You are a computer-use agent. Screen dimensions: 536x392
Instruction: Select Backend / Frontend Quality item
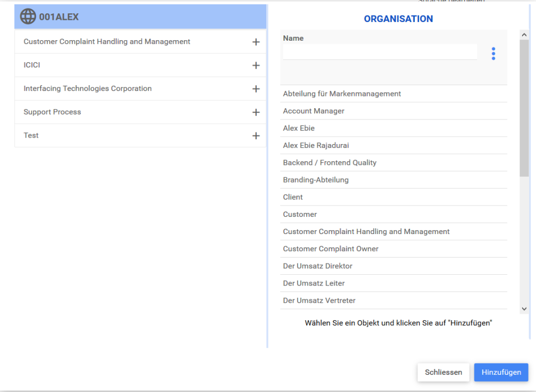pyautogui.click(x=330, y=162)
